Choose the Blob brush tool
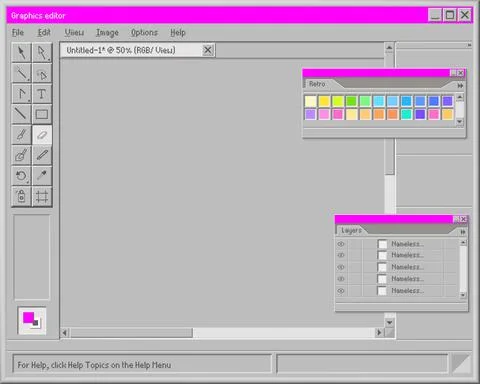The width and height of the screenshot is (480, 384). point(22,155)
